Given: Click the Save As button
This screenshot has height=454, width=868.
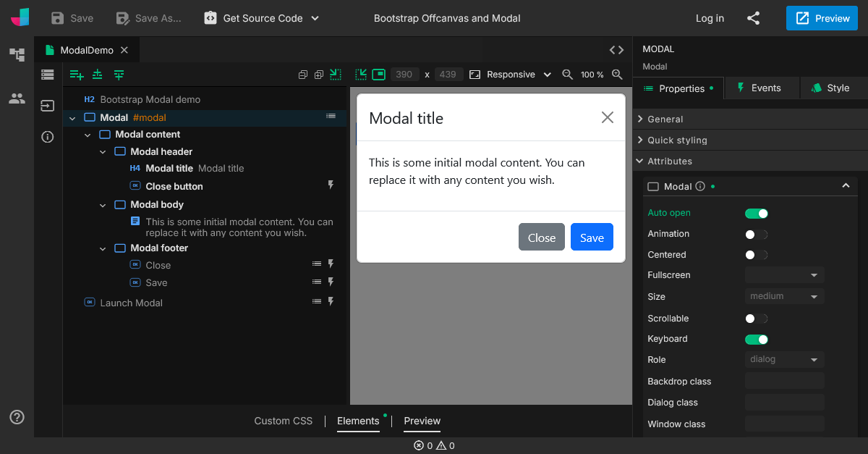Looking at the screenshot, I should pos(148,18).
